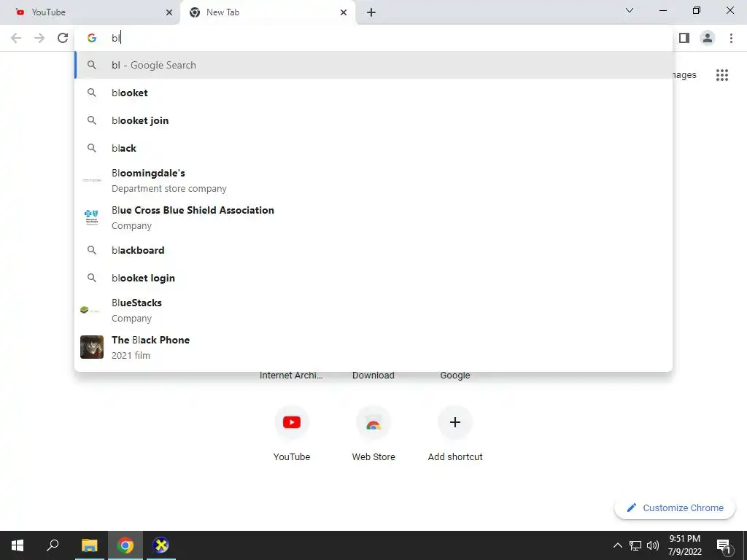This screenshot has height=560, width=747.
Task: Select Bloomingdale's department store suggestion
Action: pyautogui.click(x=373, y=181)
